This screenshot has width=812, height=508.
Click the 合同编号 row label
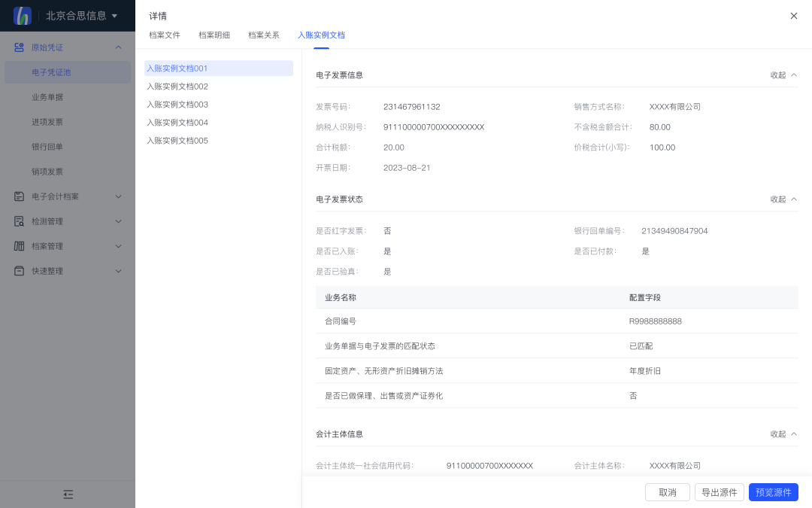click(x=341, y=321)
